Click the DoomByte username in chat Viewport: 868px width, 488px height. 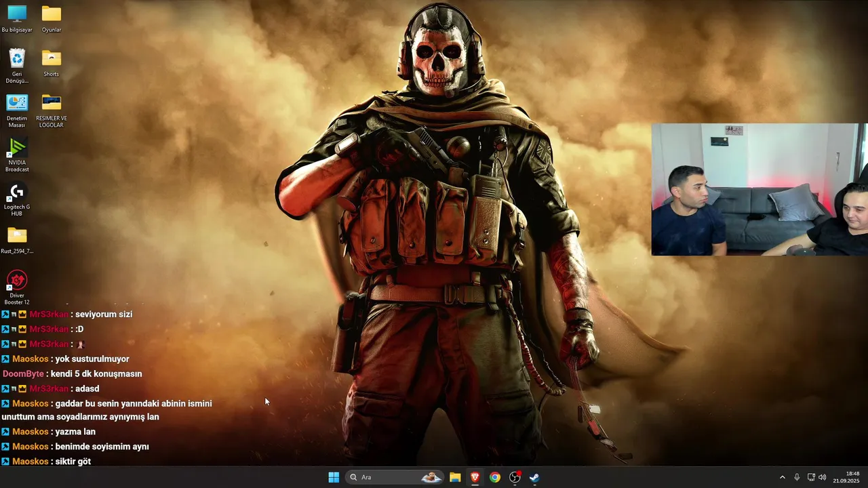23,374
